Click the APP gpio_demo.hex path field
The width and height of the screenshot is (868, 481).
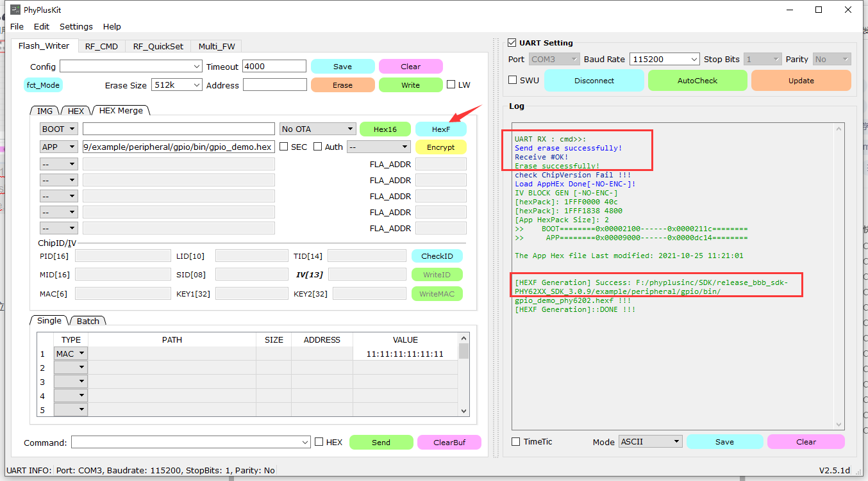tap(179, 147)
